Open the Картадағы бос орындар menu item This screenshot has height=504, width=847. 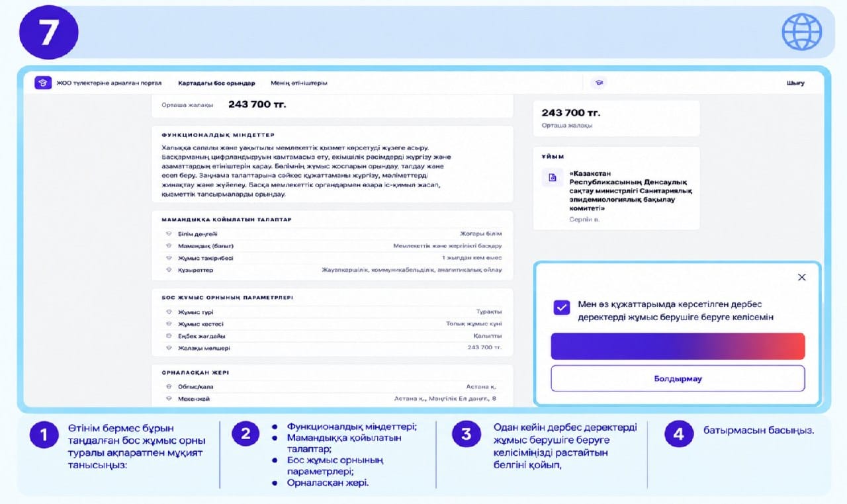coord(216,83)
